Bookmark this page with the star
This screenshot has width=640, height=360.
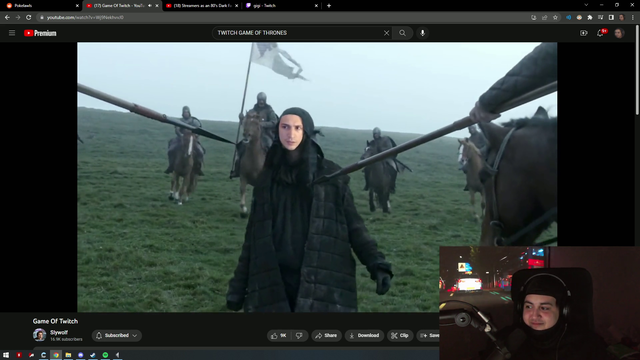click(555, 18)
